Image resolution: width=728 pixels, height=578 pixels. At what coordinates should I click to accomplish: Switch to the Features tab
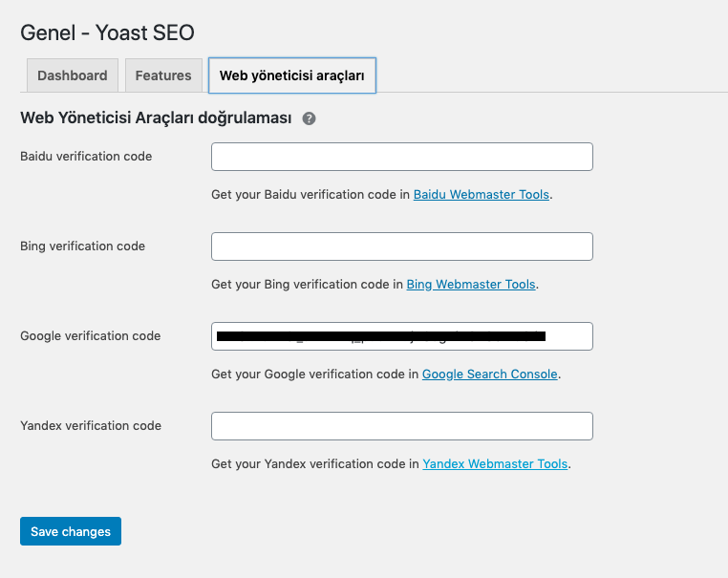[163, 75]
